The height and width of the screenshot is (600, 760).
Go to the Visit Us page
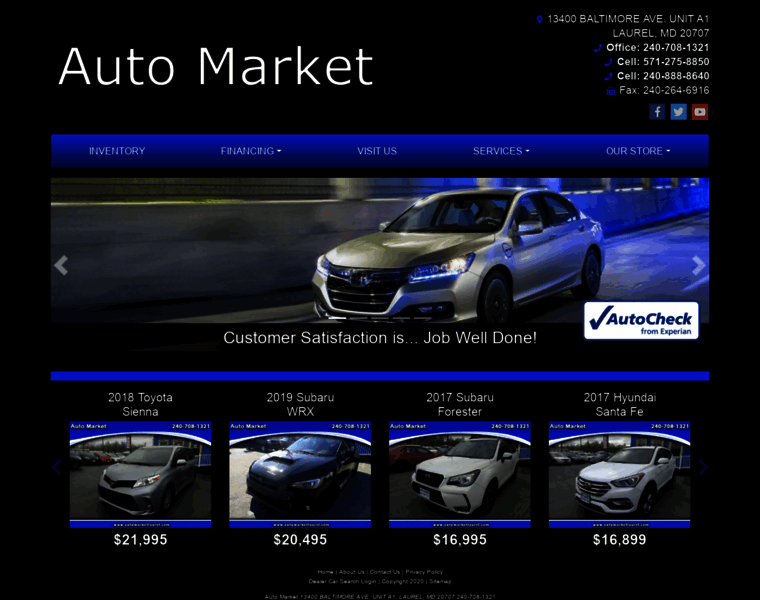(377, 151)
